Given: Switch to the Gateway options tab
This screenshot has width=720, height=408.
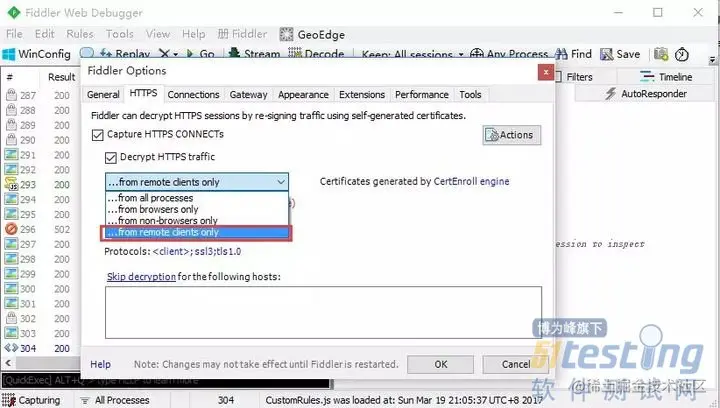Looking at the screenshot, I should tap(248, 95).
